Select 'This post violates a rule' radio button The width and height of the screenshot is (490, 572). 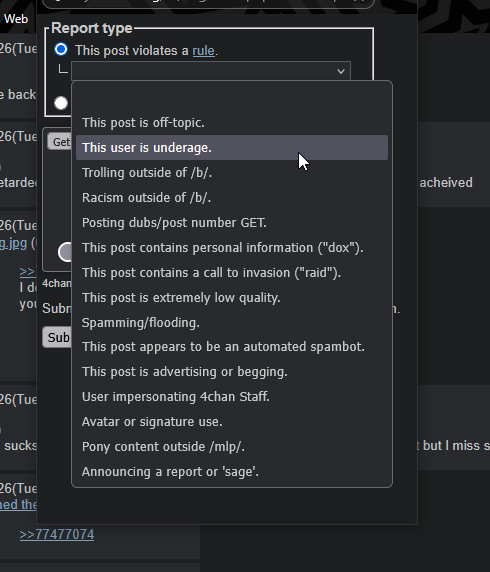pos(61,49)
